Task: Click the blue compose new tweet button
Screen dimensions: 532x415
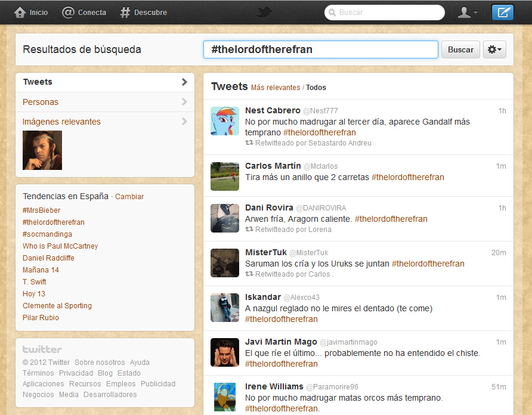Action: (x=503, y=13)
